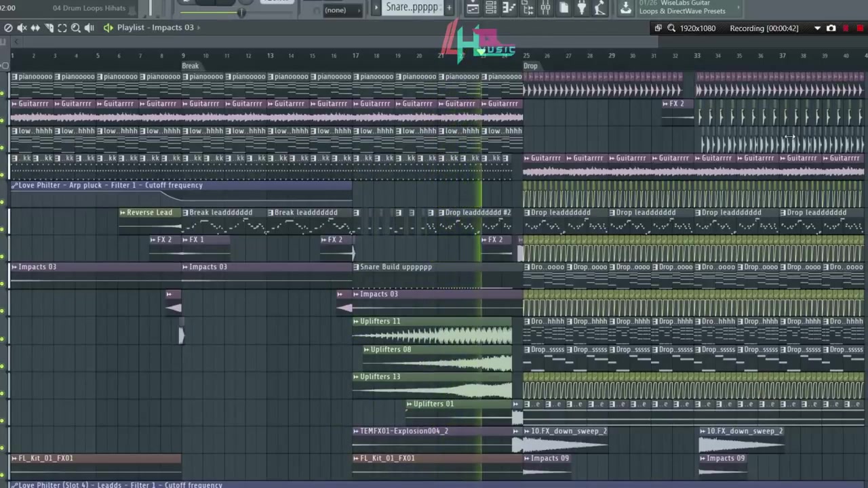Jump to the Break timeline marker
The width and height of the screenshot is (868, 488).
[191, 66]
